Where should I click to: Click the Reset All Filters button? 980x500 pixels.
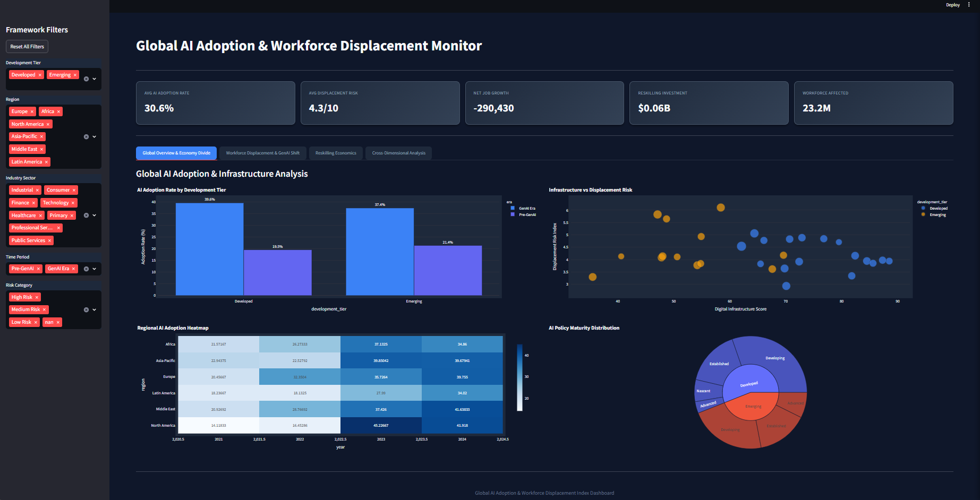tap(27, 47)
